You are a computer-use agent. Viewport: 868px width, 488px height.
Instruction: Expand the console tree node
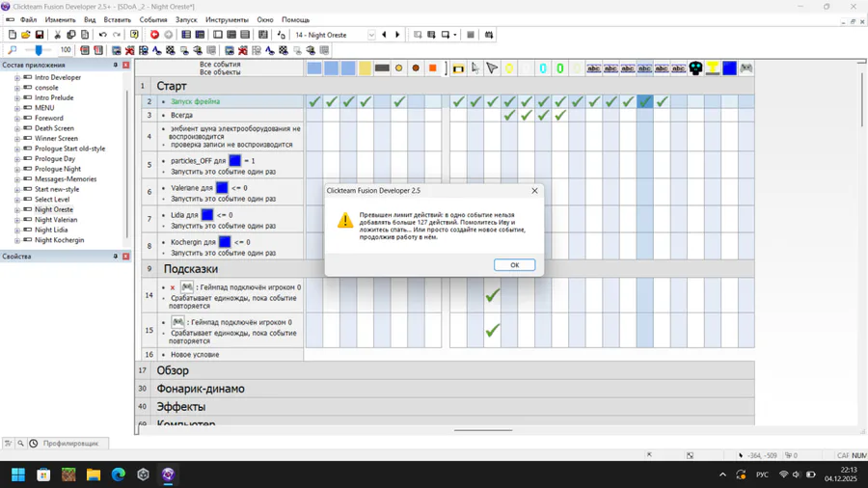point(17,88)
